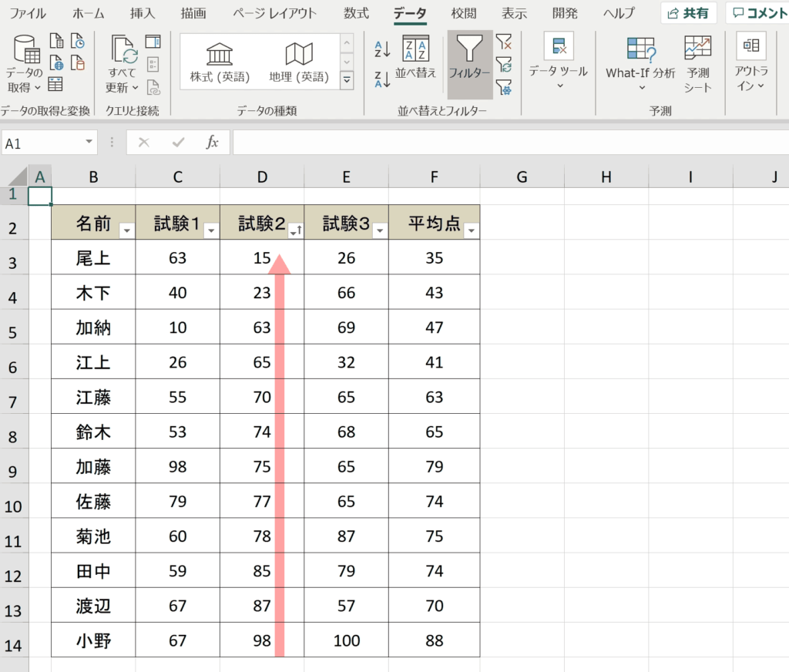Click the insert function fx button

coord(213,143)
